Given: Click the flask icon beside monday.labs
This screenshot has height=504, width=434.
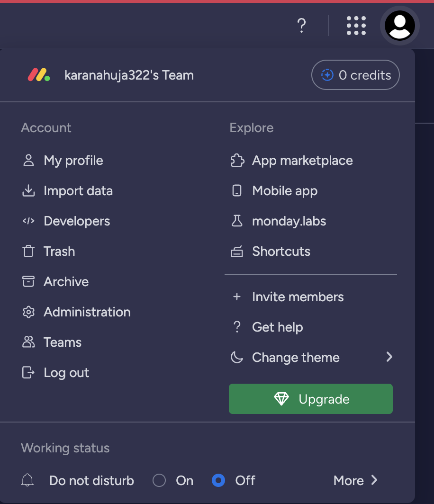Looking at the screenshot, I should pyautogui.click(x=237, y=221).
